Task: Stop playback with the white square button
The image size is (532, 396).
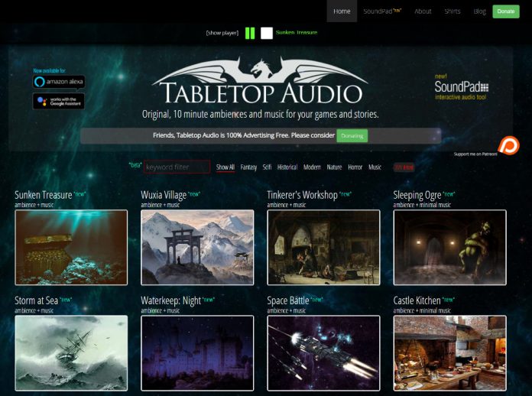Action: point(267,33)
